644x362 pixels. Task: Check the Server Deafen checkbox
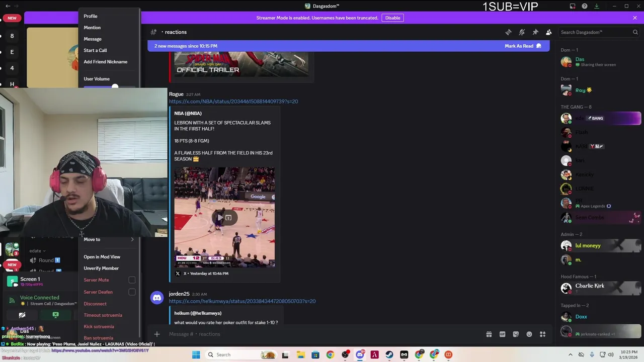pos(132,292)
